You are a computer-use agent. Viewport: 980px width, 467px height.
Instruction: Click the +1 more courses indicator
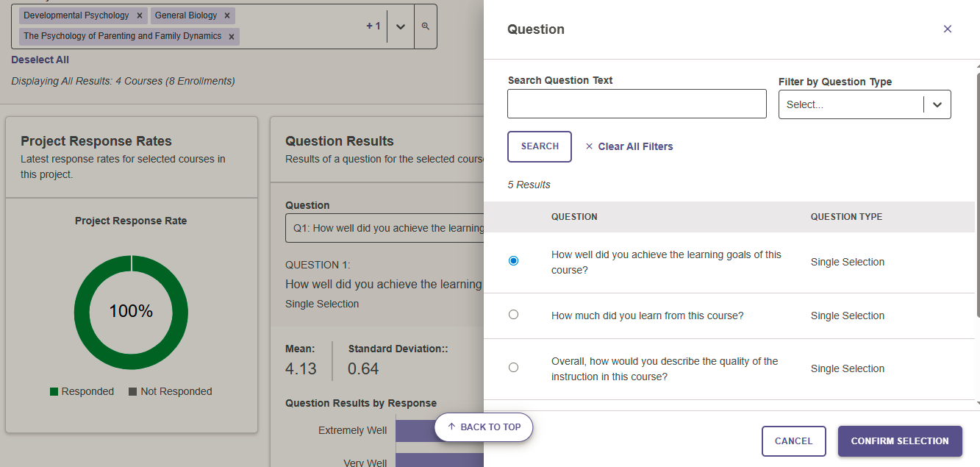[x=373, y=26]
